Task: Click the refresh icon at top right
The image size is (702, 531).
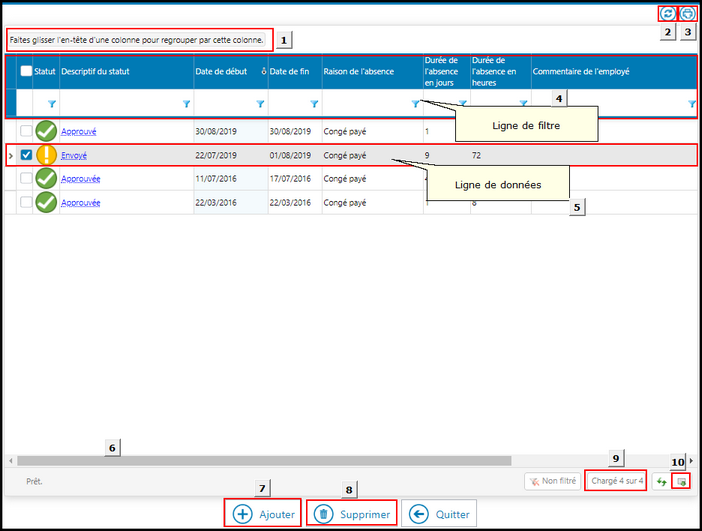Action: tap(667, 14)
